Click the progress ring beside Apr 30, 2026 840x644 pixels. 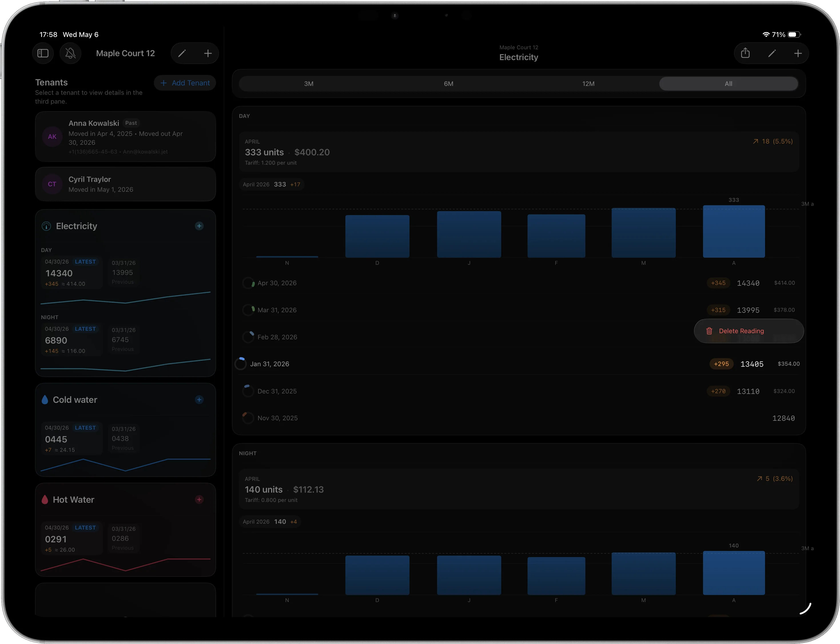[248, 283]
